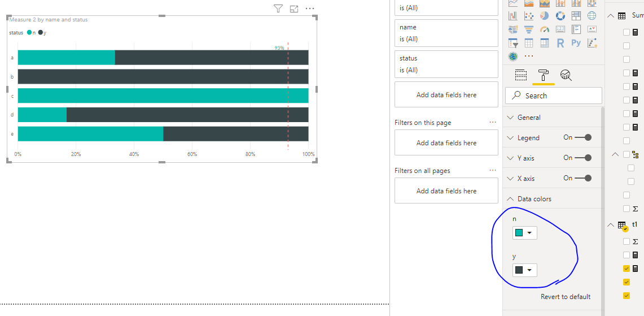Expand the X axis section chevron
This screenshot has height=316, width=644.
511,179
